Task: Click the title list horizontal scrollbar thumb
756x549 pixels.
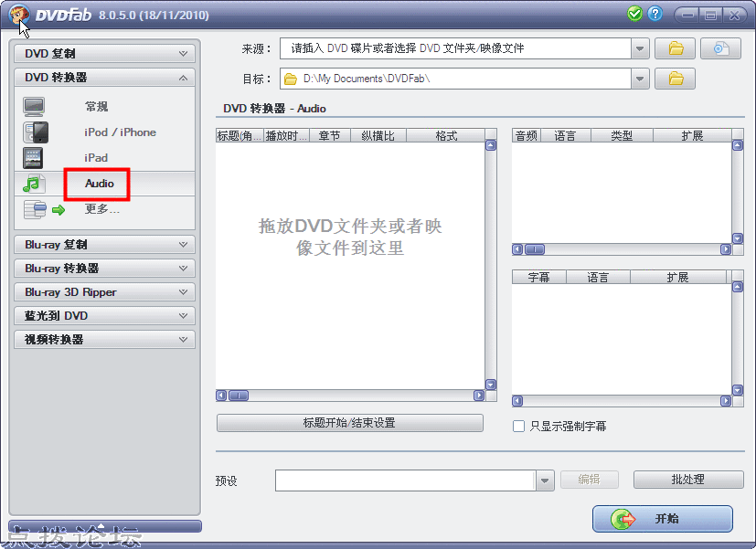Action: 239,396
